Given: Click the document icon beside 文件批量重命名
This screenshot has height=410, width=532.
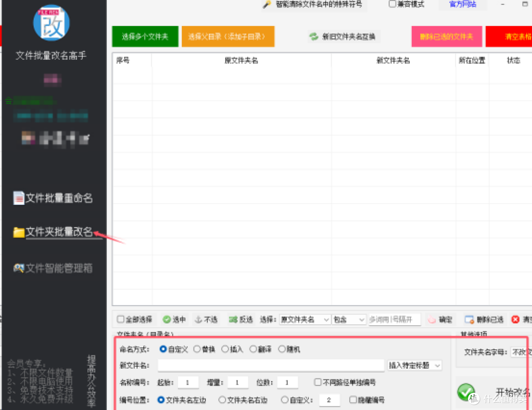Looking at the screenshot, I should pos(19,198).
